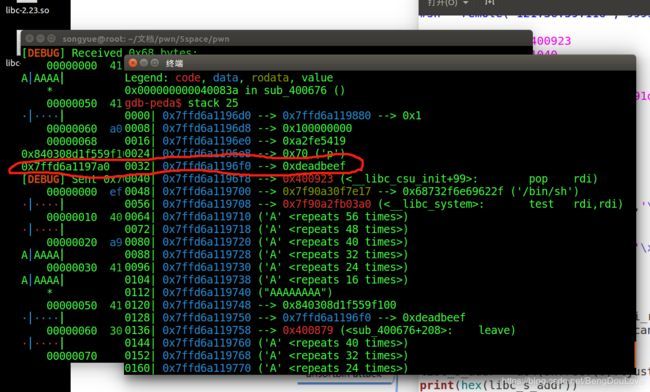Click the leave) instruction in row 0136
This screenshot has height=392, width=650.
pyautogui.click(x=497, y=330)
